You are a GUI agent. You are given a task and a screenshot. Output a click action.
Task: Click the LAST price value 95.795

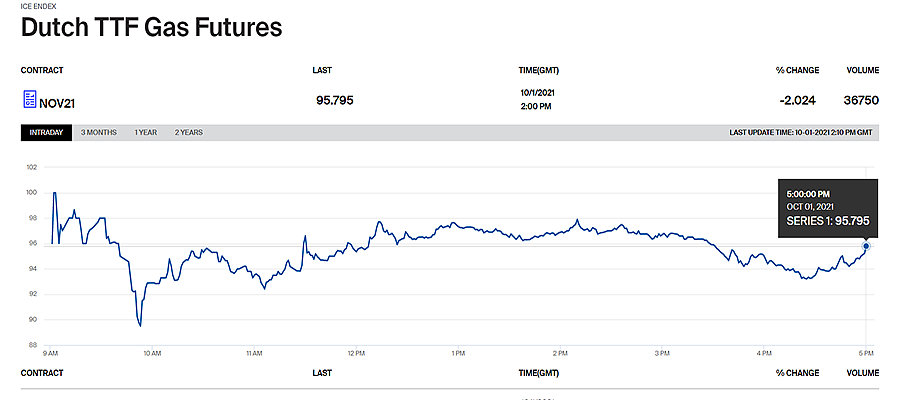(335, 100)
